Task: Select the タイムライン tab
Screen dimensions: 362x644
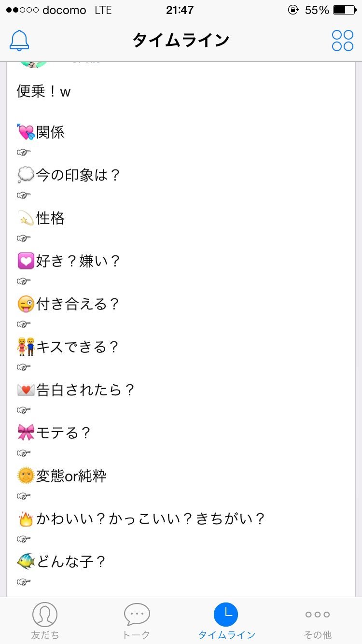Action: coord(226,620)
